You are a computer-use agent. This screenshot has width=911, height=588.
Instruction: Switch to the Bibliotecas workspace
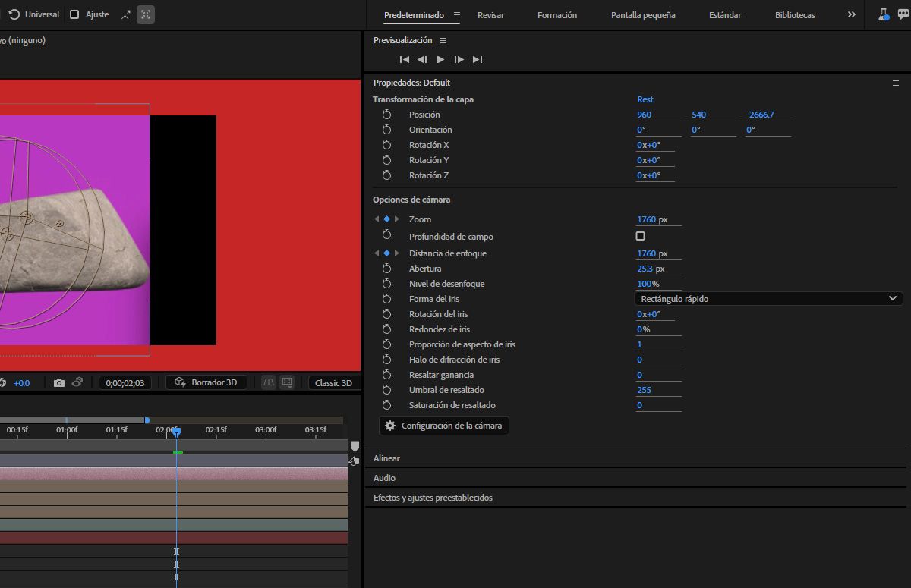[x=795, y=15]
